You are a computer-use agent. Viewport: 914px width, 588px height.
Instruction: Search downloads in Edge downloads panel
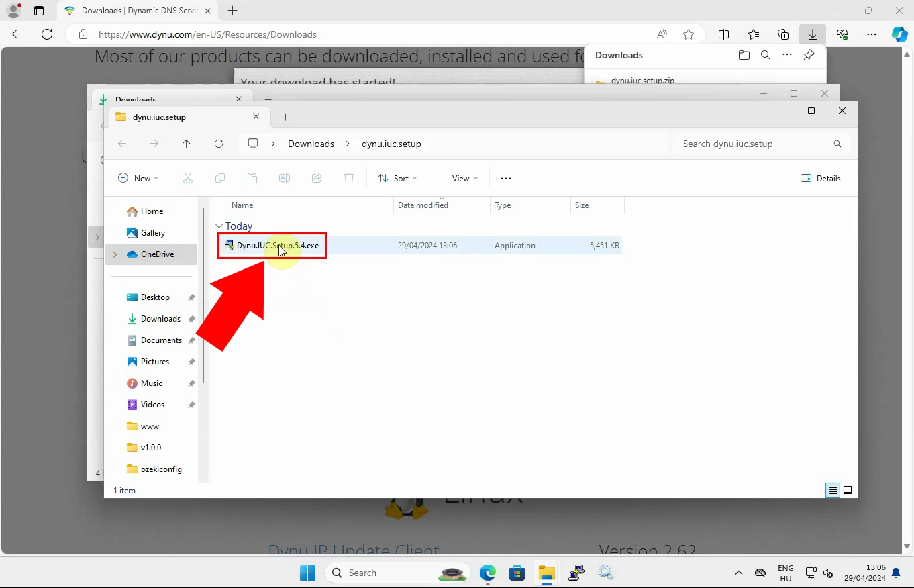tap(766, 55)
